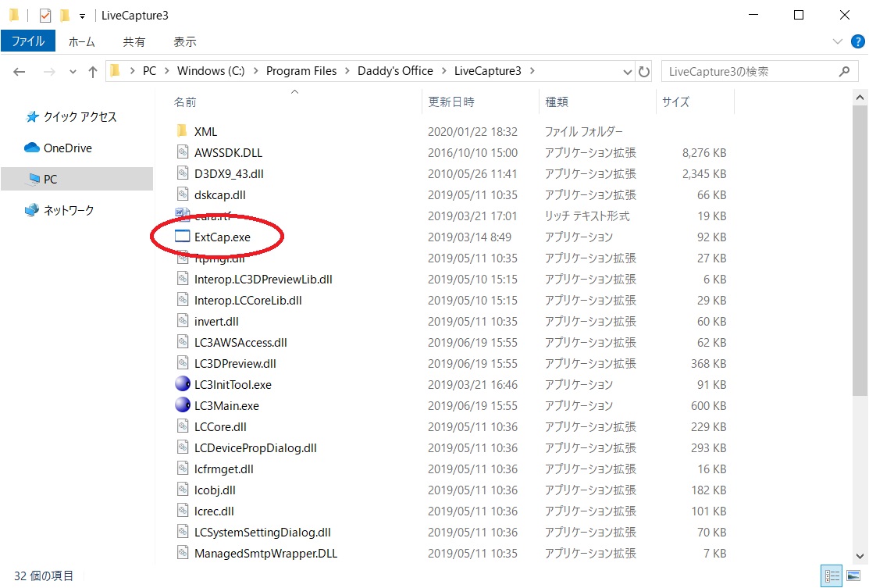Refresh the LiveCapture3 folder view
The height and width of the screenshot is (588, 869).
tap(643, 72)
